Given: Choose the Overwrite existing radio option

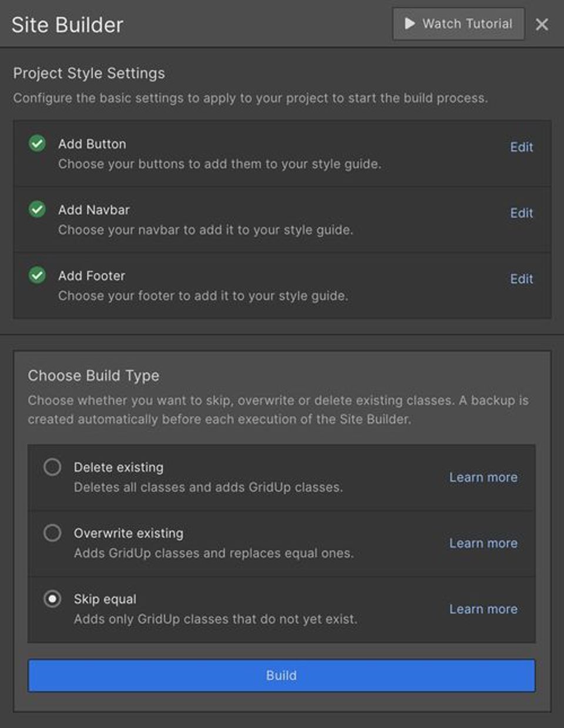Looking at the screenshot, I should [52, 533].
